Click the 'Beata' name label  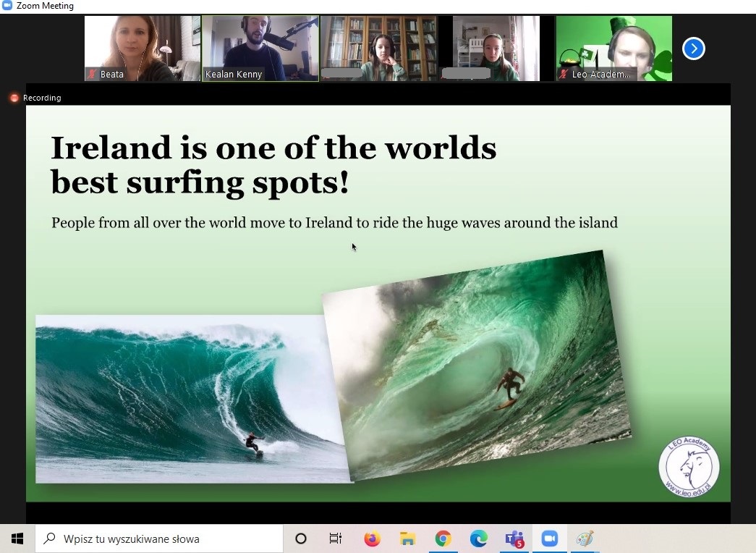(112, 75)
